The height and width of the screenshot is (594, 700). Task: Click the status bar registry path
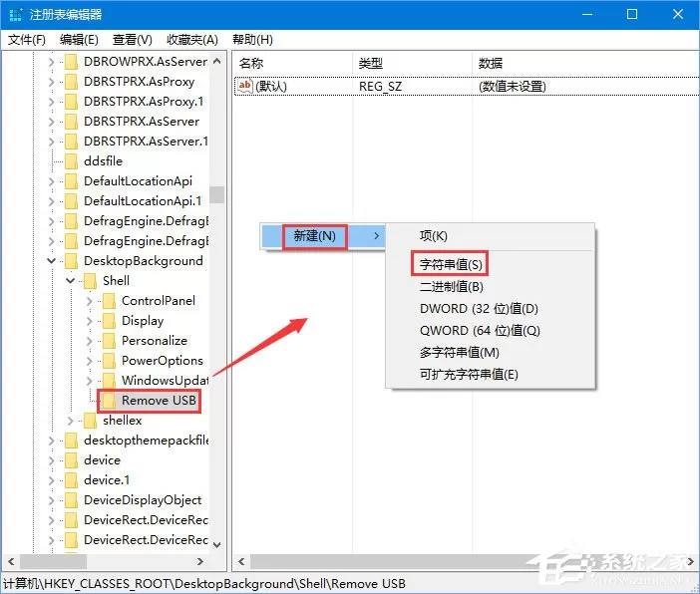(x=204, y=584)
